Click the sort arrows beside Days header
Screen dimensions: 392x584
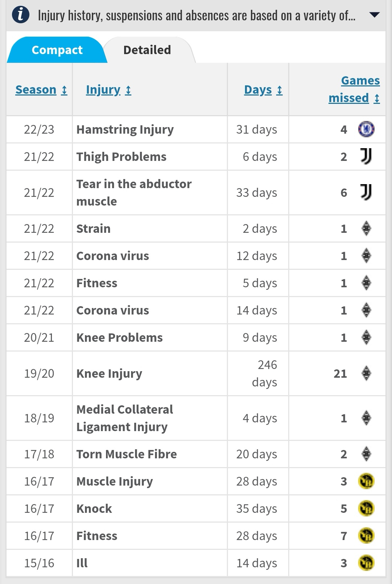tap(279, 90)
